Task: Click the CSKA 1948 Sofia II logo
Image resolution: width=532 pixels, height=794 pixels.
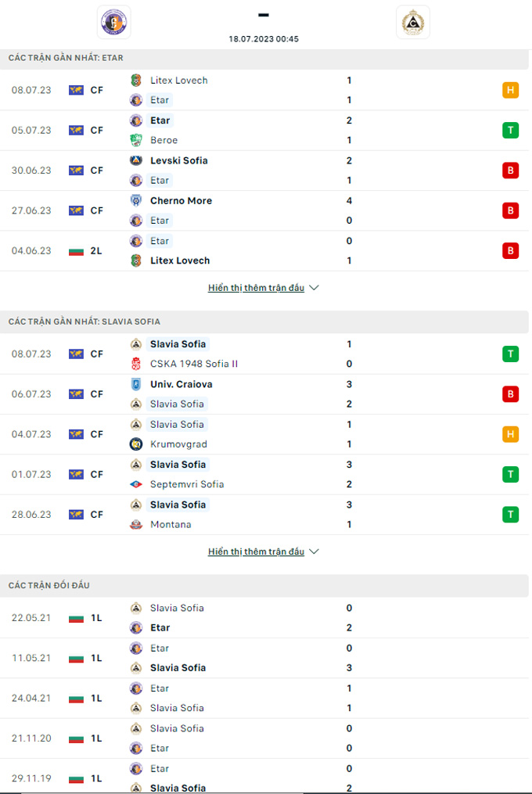Action: coord(136,364)
